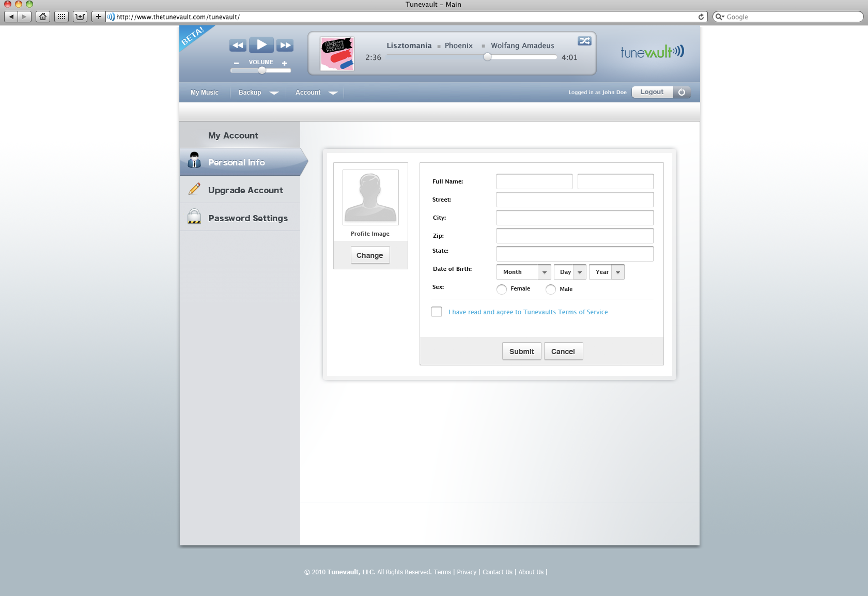The width and height of the screenshot is (868, 596).
Task: Click the song progress slider knob
Action: [487, 57]
